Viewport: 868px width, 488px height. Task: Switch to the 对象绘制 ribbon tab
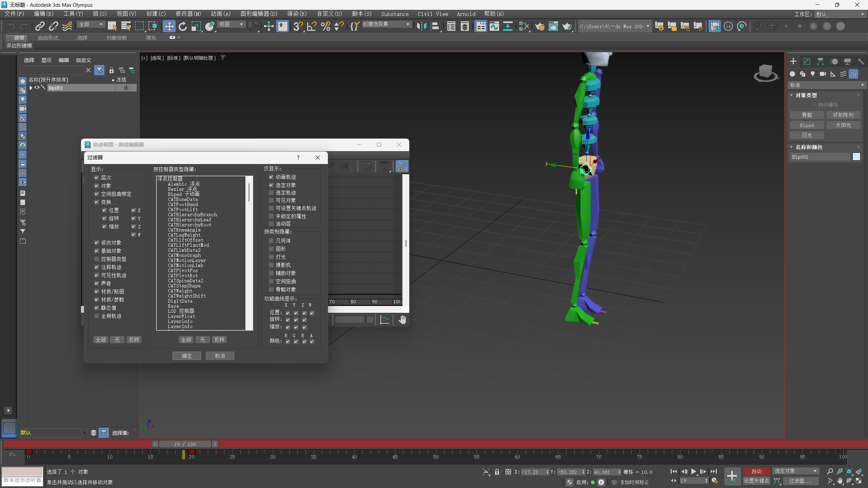point(116,38)
